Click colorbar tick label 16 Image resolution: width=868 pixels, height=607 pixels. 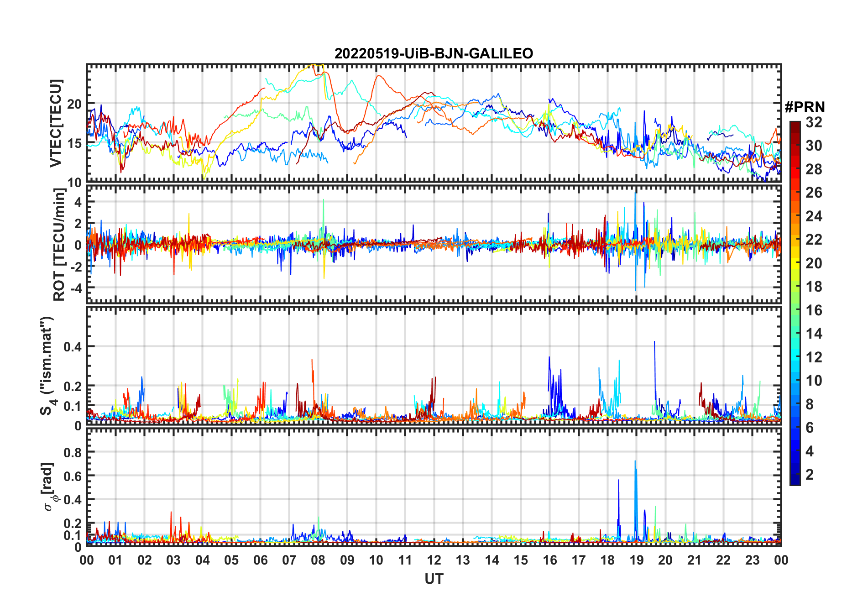814,310
